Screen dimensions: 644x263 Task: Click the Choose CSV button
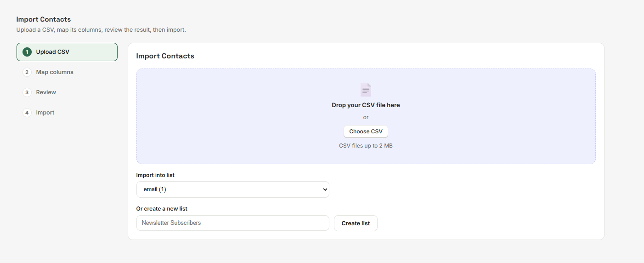pos(366,131)
